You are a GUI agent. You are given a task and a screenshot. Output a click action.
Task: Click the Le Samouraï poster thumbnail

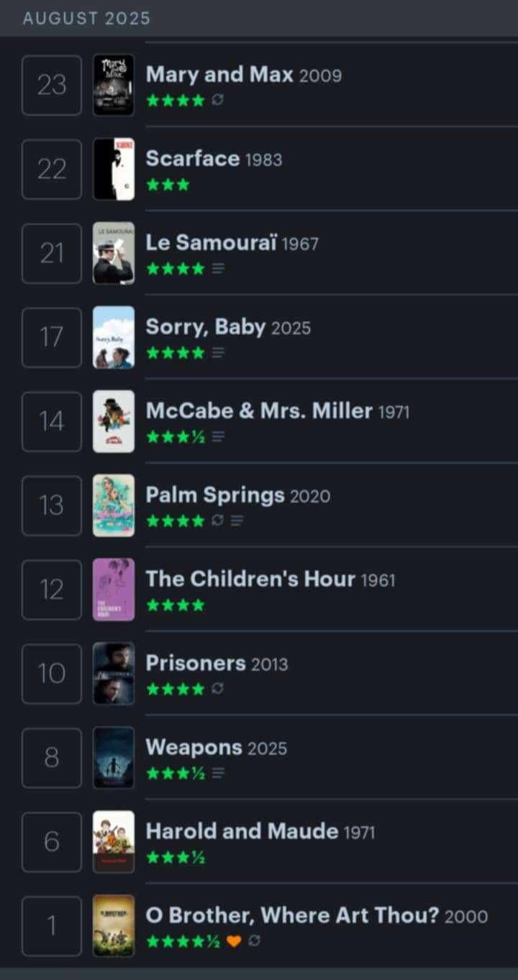[114, 252]
